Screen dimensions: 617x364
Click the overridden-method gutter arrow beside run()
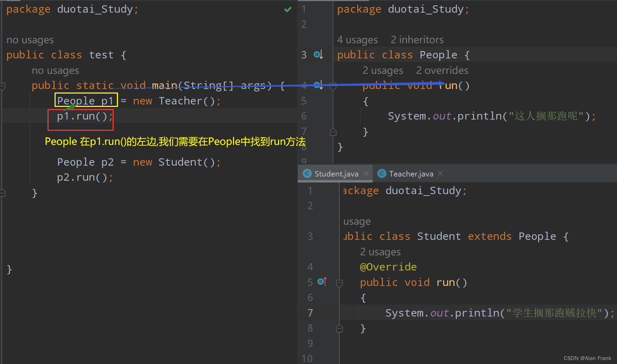(317, 85)
